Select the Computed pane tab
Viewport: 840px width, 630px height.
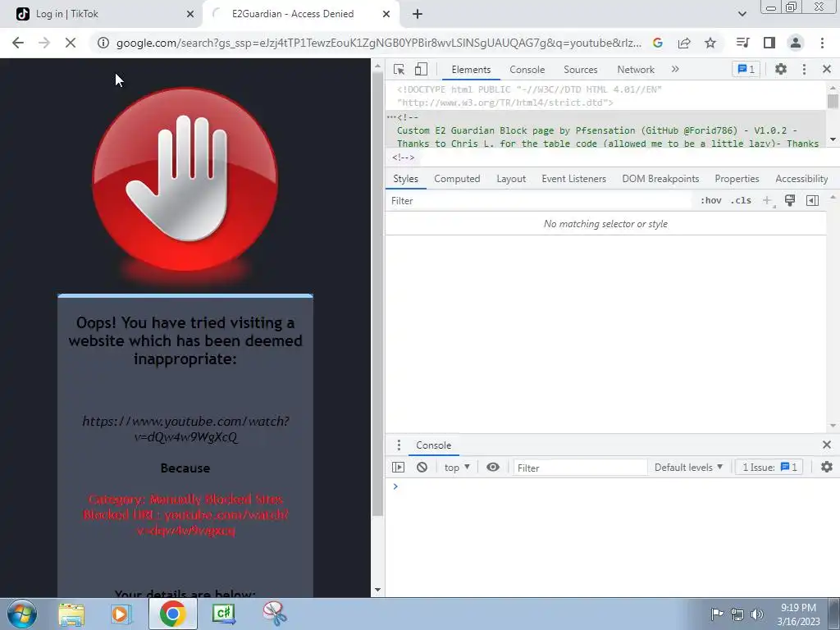[x=457, y=179]
